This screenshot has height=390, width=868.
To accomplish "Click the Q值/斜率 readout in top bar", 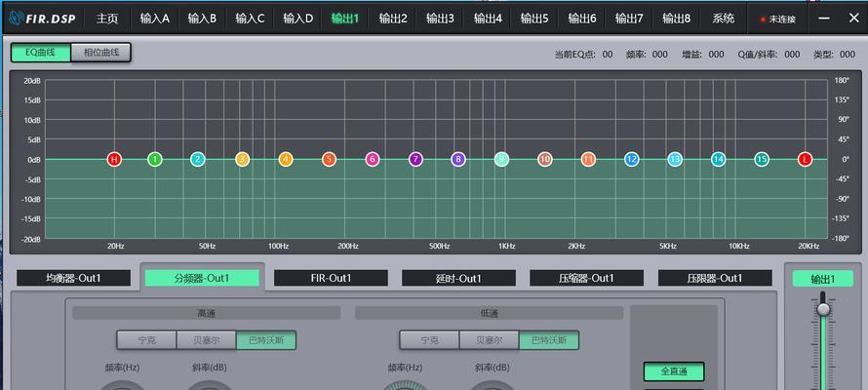I will click(769, 55).
